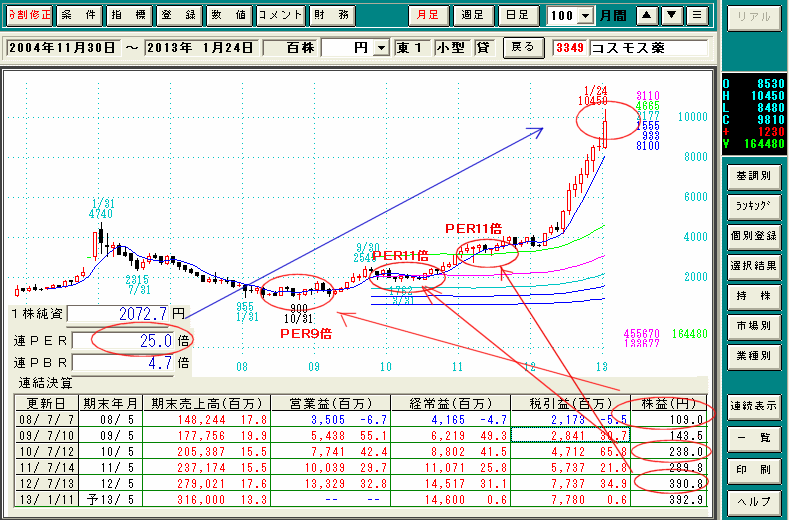Open the 選択結果 selection results button
789x520 pixels.
[753, 266]
